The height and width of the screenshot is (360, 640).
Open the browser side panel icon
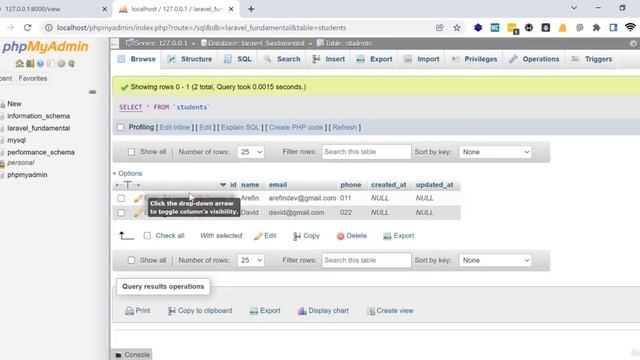613,28
